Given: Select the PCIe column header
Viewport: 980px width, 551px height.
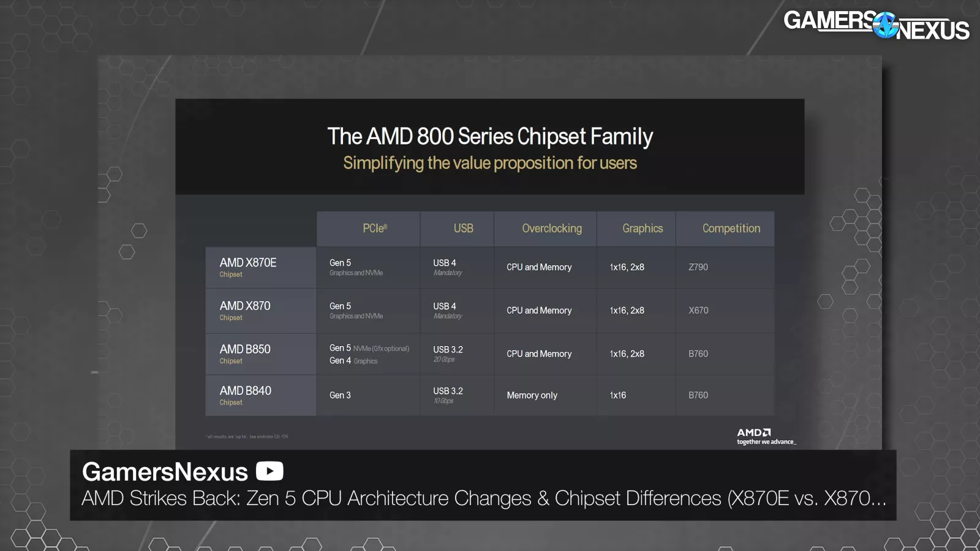Looking at the screenshot, I should (x=375, y=228).
